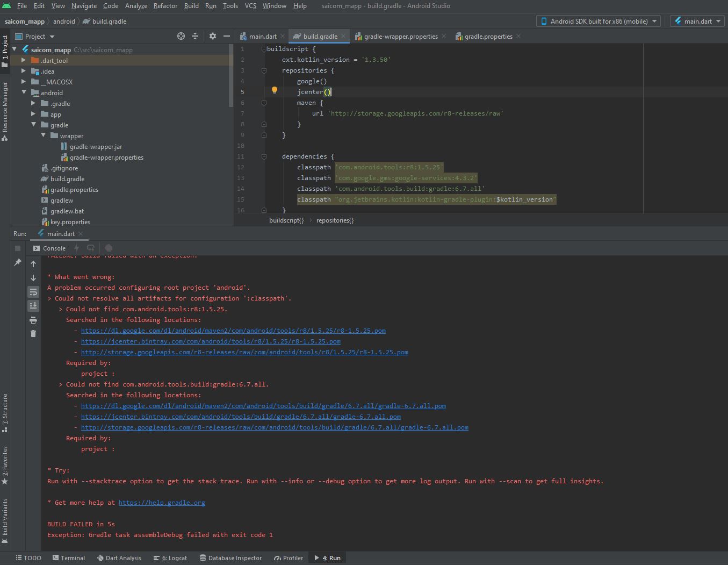Close the build.gradle editor tab
The height and width of the screenshot is (565, 728).
tap(343, 37)
